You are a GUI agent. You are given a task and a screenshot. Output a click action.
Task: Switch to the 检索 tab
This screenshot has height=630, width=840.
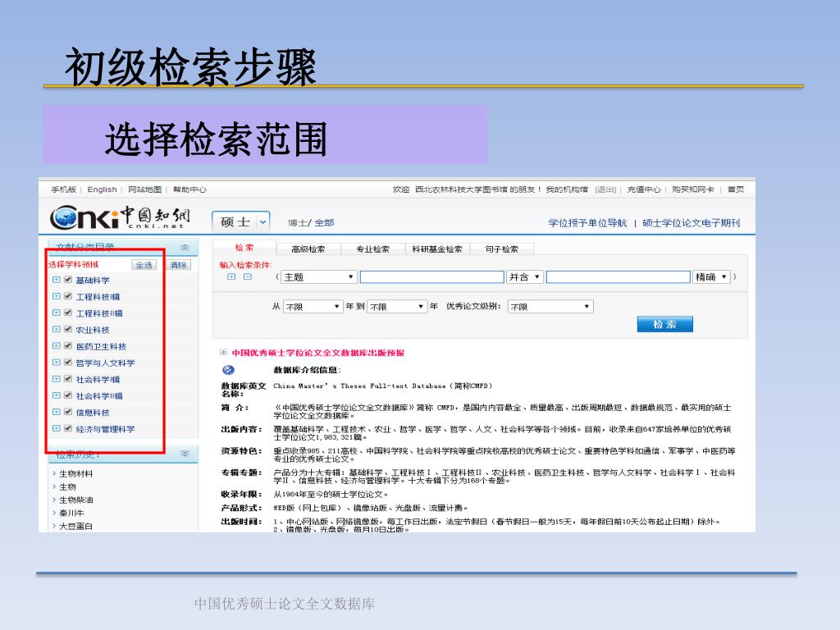(244, 248)
